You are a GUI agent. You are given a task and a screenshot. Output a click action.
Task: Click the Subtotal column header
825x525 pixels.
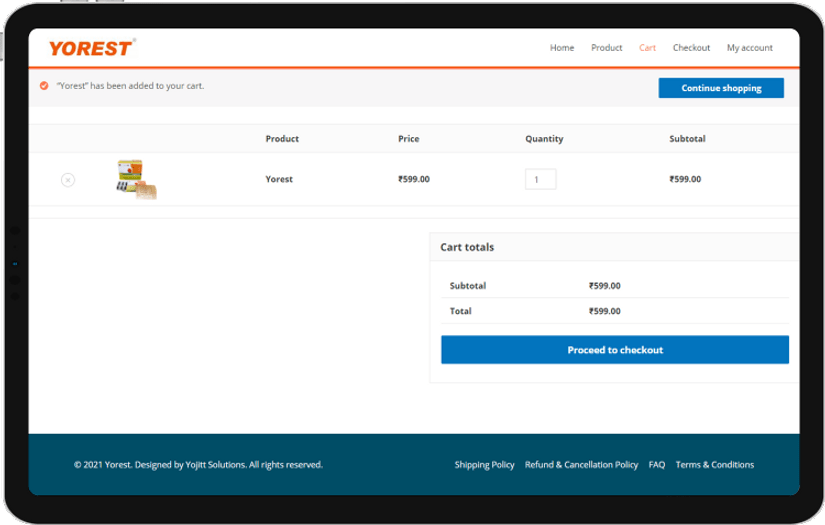pyautogui.click(x=687, y=139)
